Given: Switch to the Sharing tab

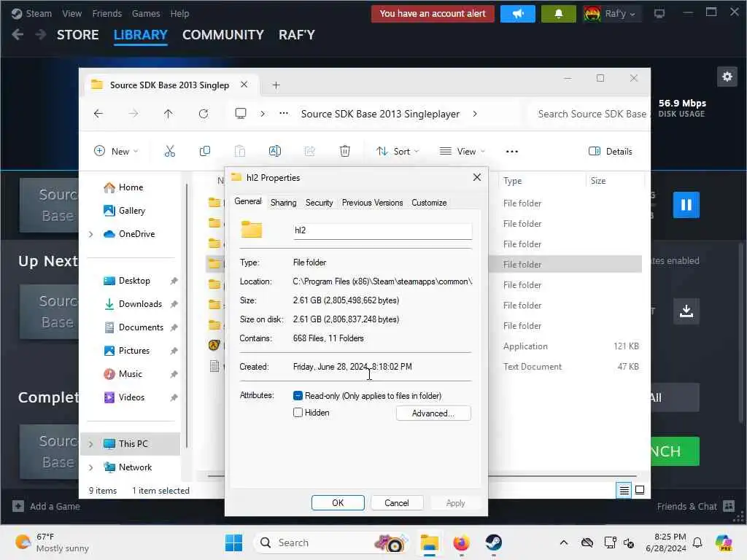Looking at the screenshot, I should click(284, 203).
